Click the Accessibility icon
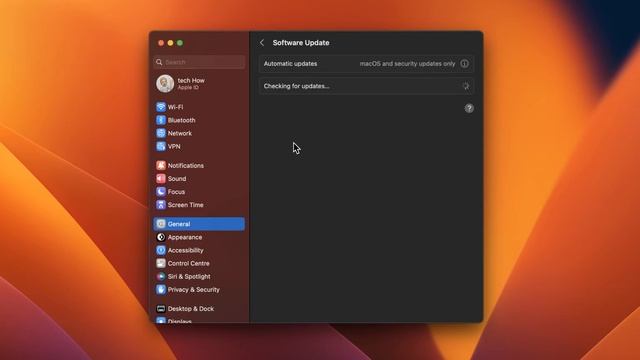Image resolution: width=640 pixels, height=360 pixels. 161,250
